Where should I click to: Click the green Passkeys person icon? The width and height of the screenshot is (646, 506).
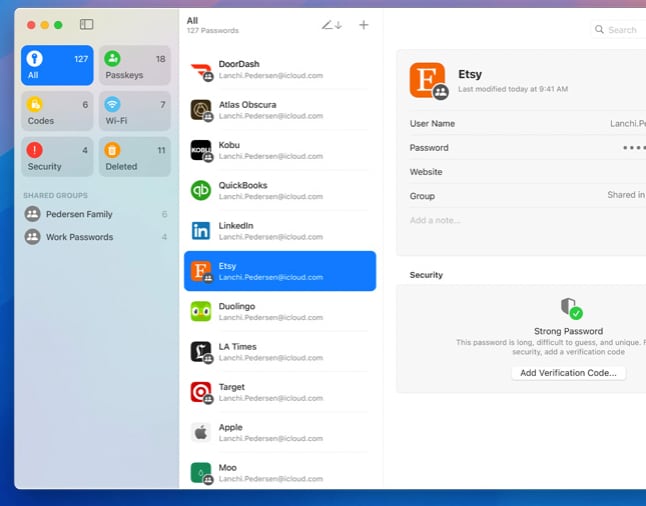112,59
